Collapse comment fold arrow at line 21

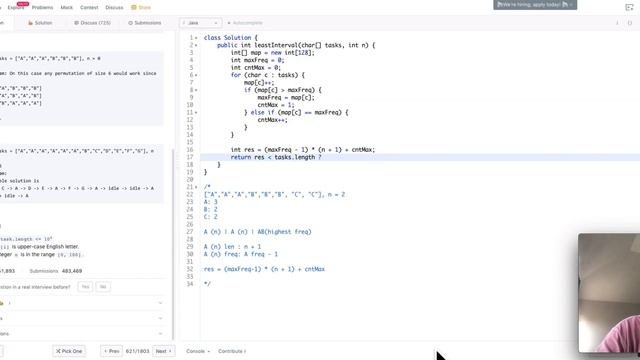[196, 187]
